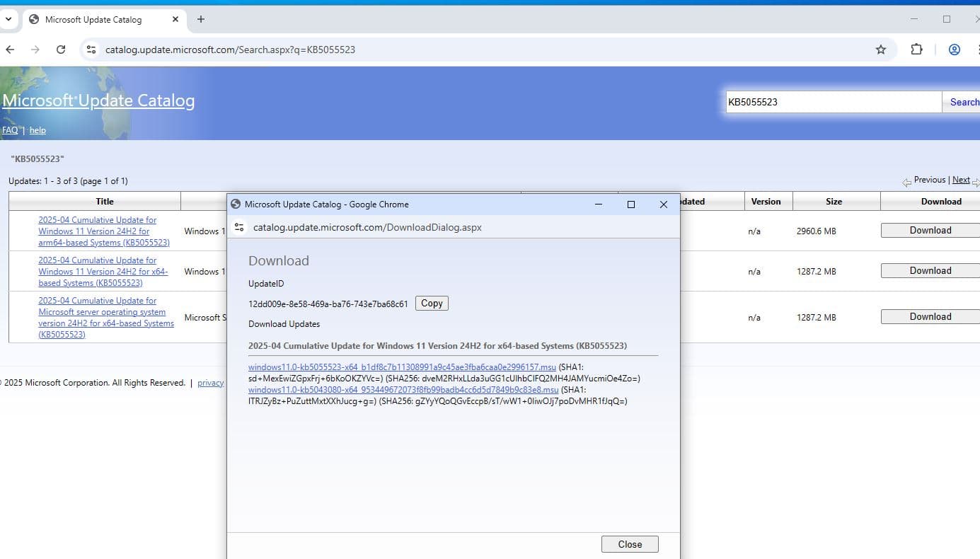Click the KB5055523 search input field
980x559 pixels.
coord(833,102)
